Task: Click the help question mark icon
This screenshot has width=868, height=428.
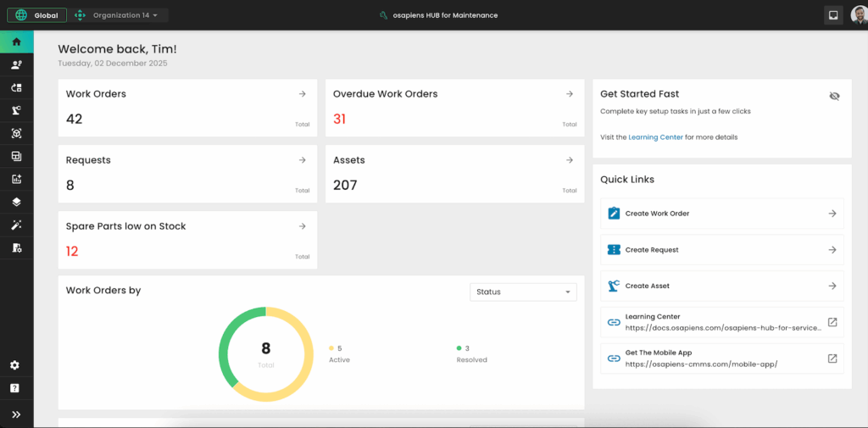Action: 16,388
